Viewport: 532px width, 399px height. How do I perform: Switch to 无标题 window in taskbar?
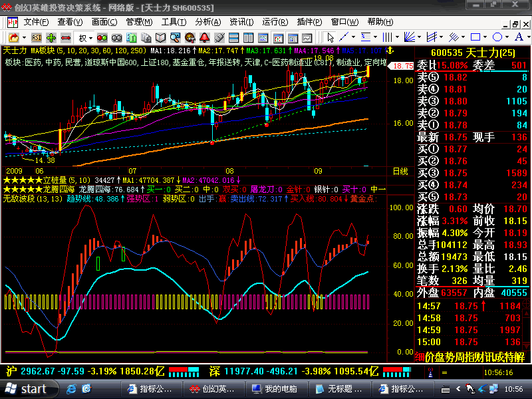point(339,389)
